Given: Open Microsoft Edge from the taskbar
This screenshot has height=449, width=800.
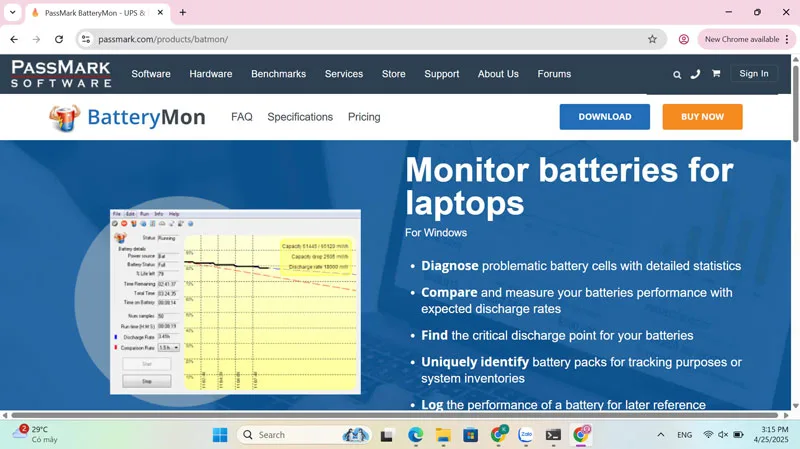Looking at the screenshot, I should (415, 435).
